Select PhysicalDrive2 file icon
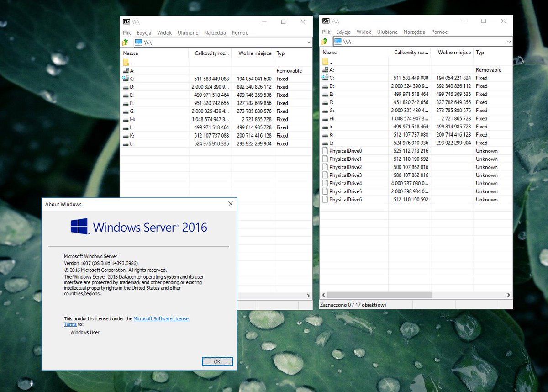The height and width of the screenshot is (392, 548). coord(325,167)
